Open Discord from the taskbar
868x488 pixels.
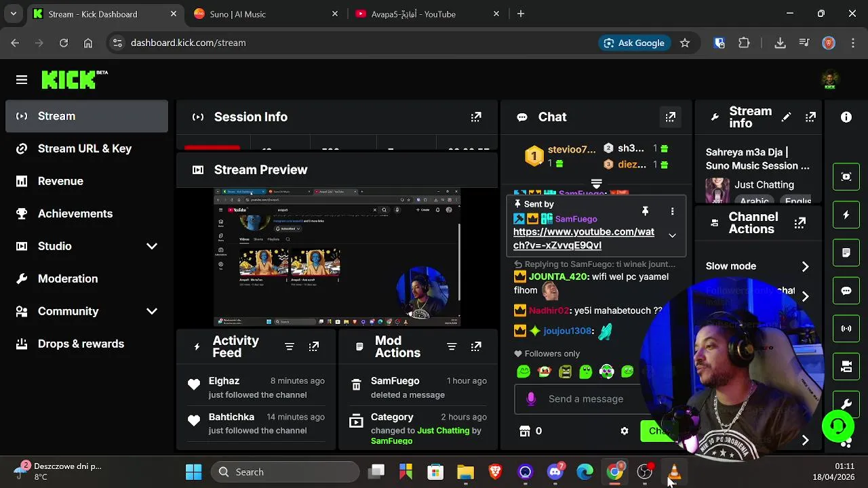point(555,472)
